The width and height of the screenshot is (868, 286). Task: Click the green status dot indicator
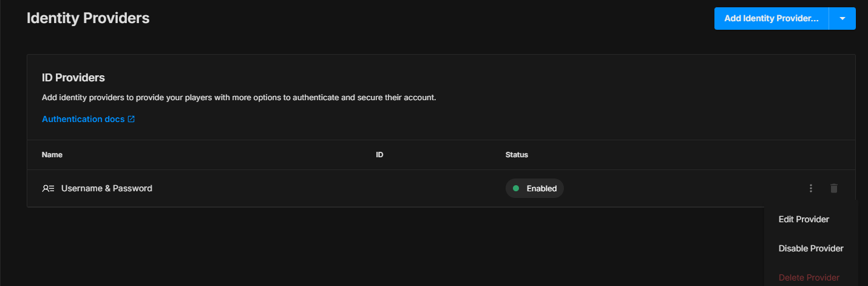(x=516, y=188)
